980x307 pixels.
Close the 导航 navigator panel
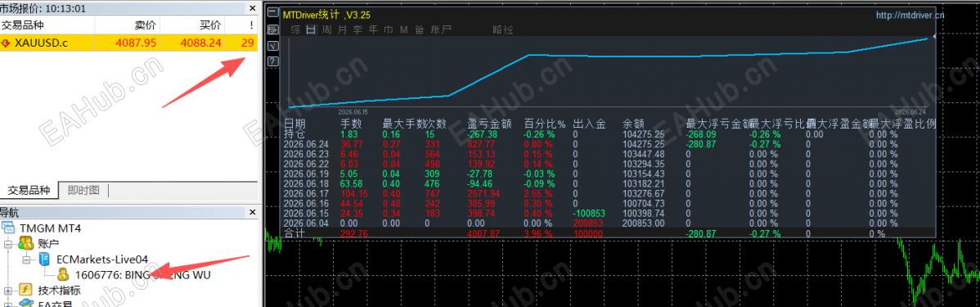click(x=252, y=212)
